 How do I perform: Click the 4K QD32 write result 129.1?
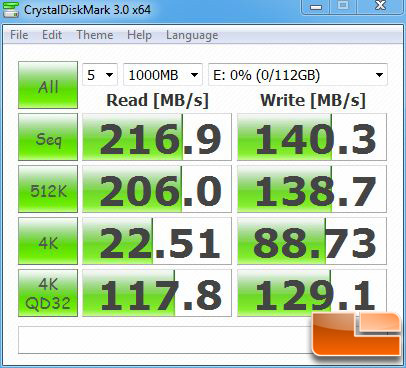click(x=312, y=293)
